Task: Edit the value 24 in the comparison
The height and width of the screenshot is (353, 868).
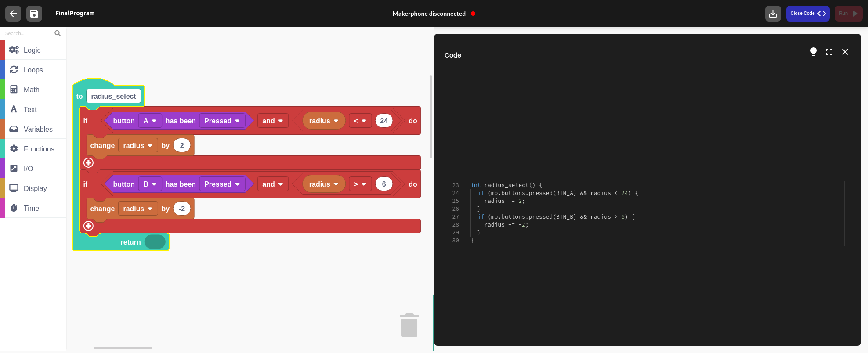Action: (x=384, y=121)
